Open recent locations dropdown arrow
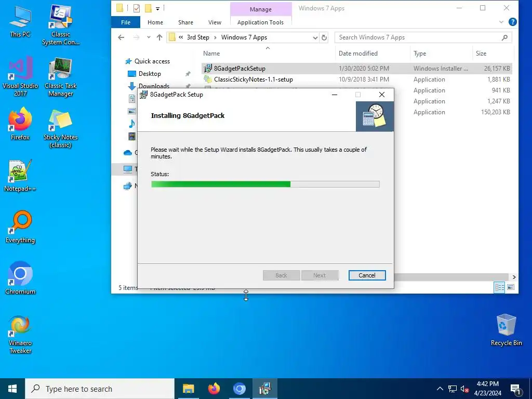 tap(149, 37)
